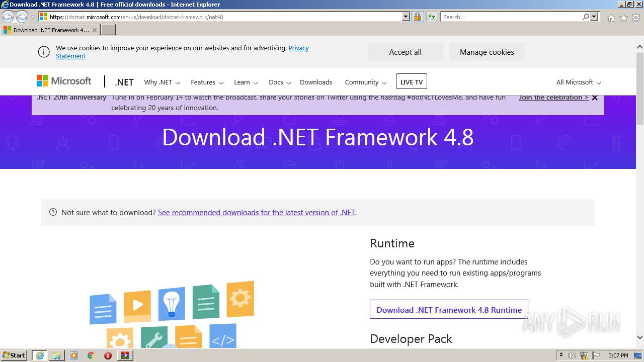Close the .NET 20th anniversary banner

pos(595,98)
